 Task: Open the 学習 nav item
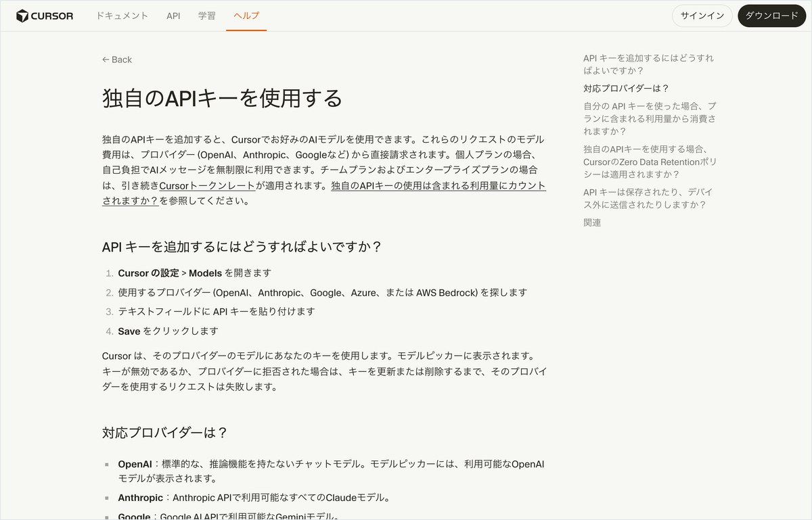pyautogui.click(x=207, y=16)
